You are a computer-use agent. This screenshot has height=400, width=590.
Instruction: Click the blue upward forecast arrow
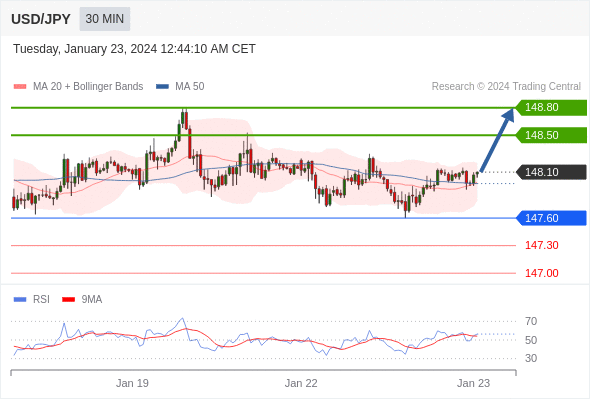(497, 140)
